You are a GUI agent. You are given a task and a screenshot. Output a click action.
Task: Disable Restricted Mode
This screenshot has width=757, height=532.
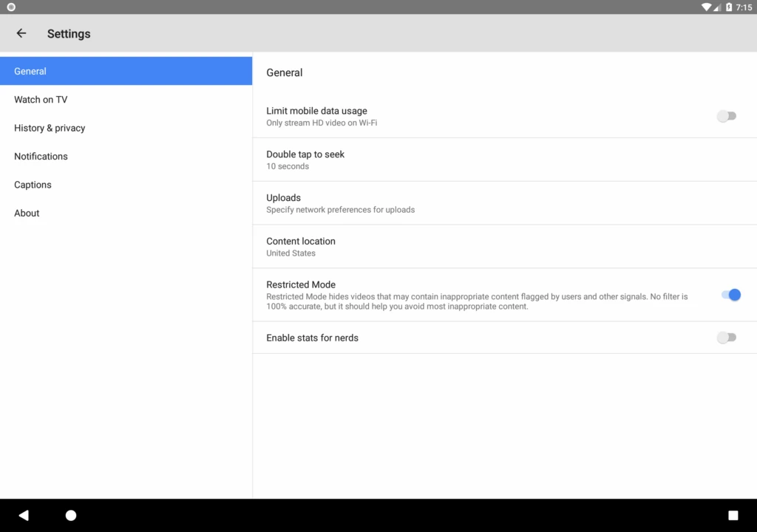(x=731, y=295)
